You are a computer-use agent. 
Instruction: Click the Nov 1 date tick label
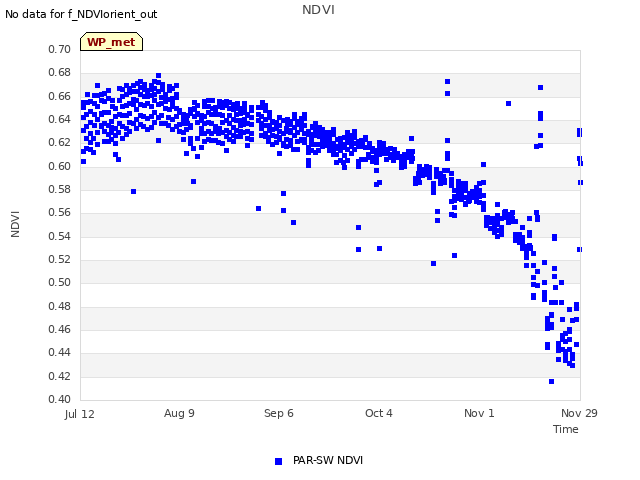pos(479,413)
